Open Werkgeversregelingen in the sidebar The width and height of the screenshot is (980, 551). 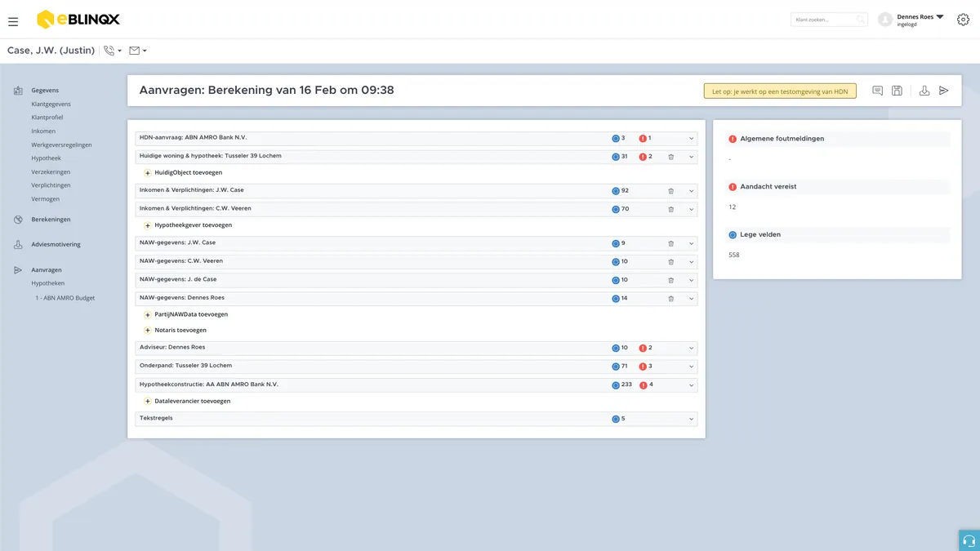coord(61,145)
